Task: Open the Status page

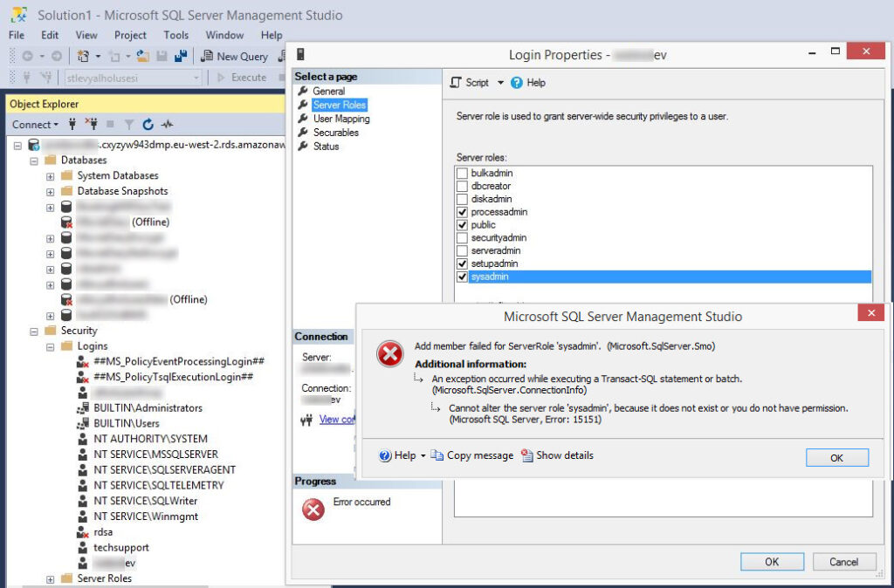Action: 326,147
